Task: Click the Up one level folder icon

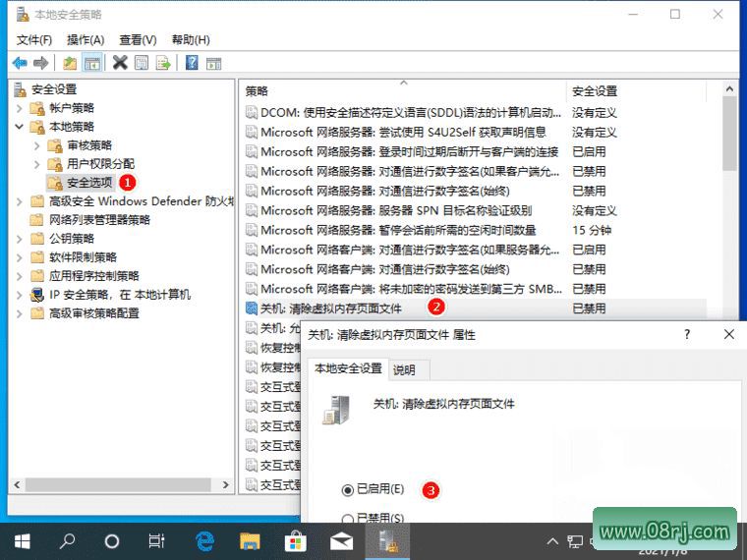Action: (x=70, y=62)
